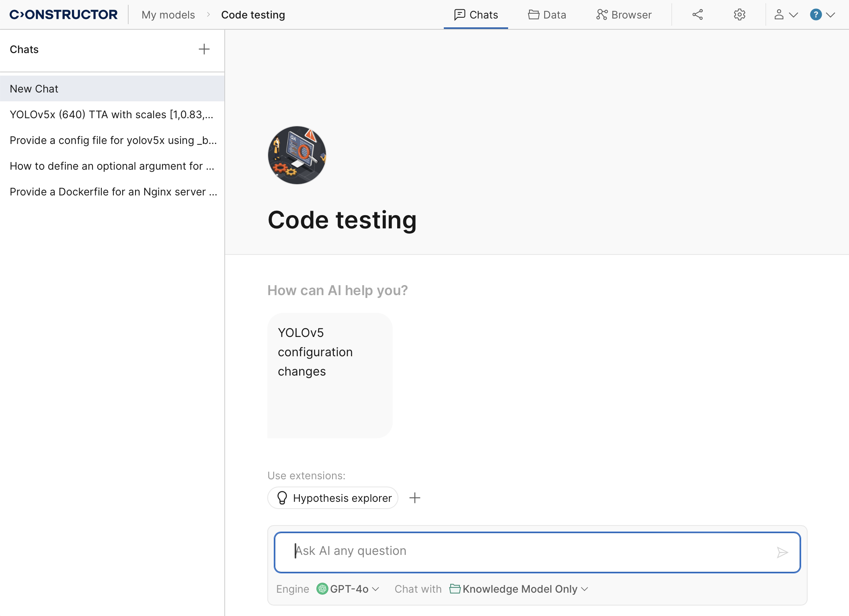
Task: Open the Nginx server Dockerfile chat
Action: [x=113, y=192]
